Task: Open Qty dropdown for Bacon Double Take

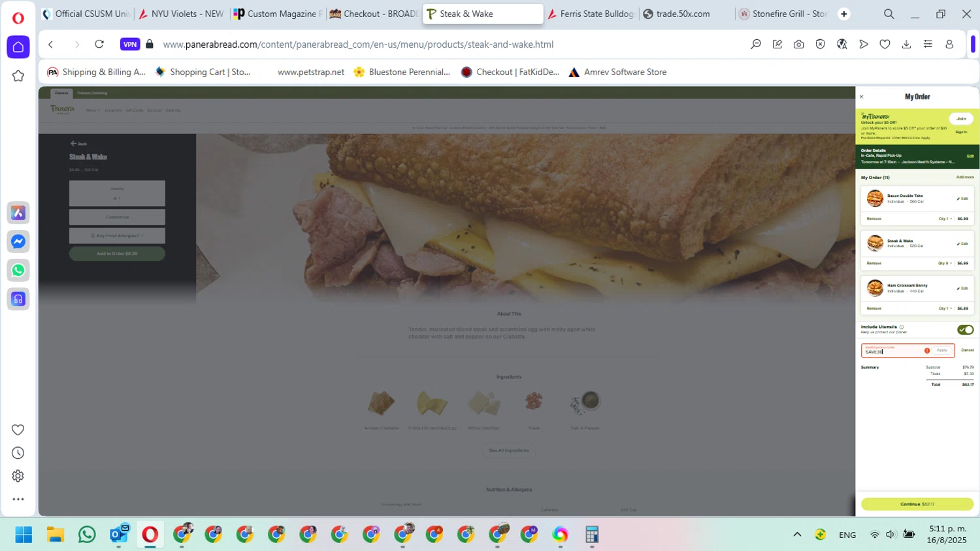Action: (945, 219)
